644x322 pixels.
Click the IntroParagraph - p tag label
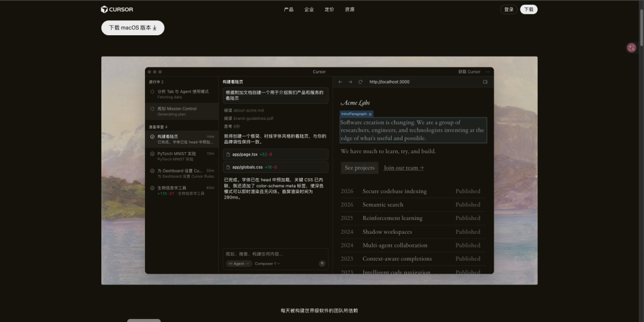(357, 114)
